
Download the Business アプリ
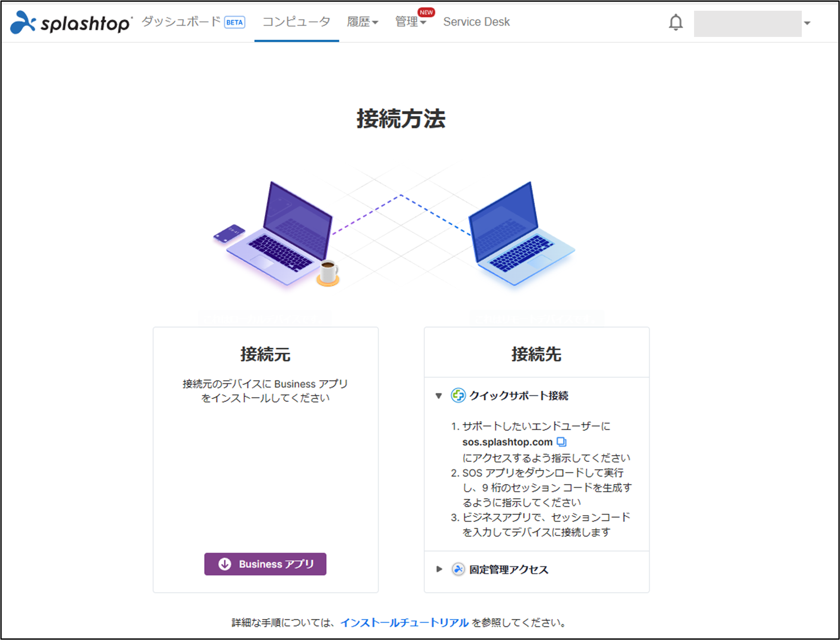click(265, 564)
